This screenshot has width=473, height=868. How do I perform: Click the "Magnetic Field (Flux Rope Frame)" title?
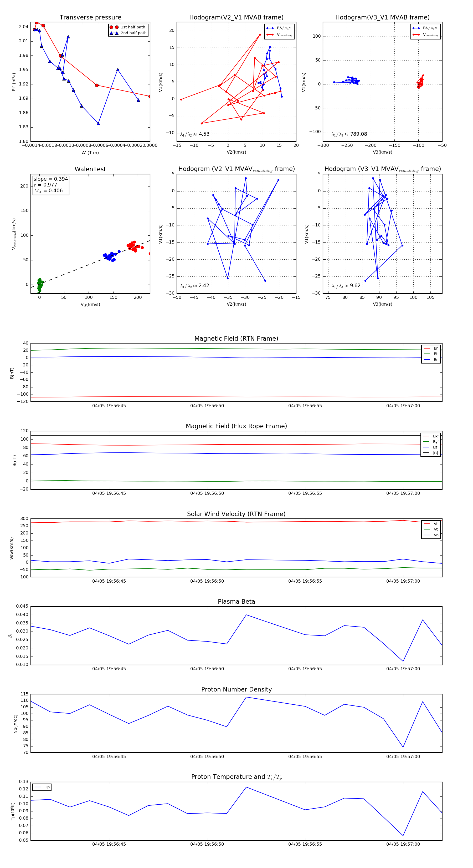pyautogui.click(x=236, y=426)
